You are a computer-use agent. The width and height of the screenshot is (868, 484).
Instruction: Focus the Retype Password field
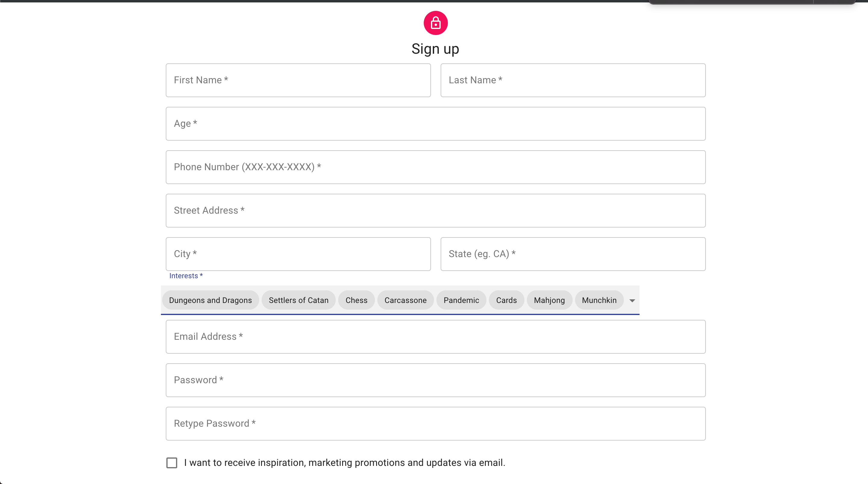click(435, 424)
